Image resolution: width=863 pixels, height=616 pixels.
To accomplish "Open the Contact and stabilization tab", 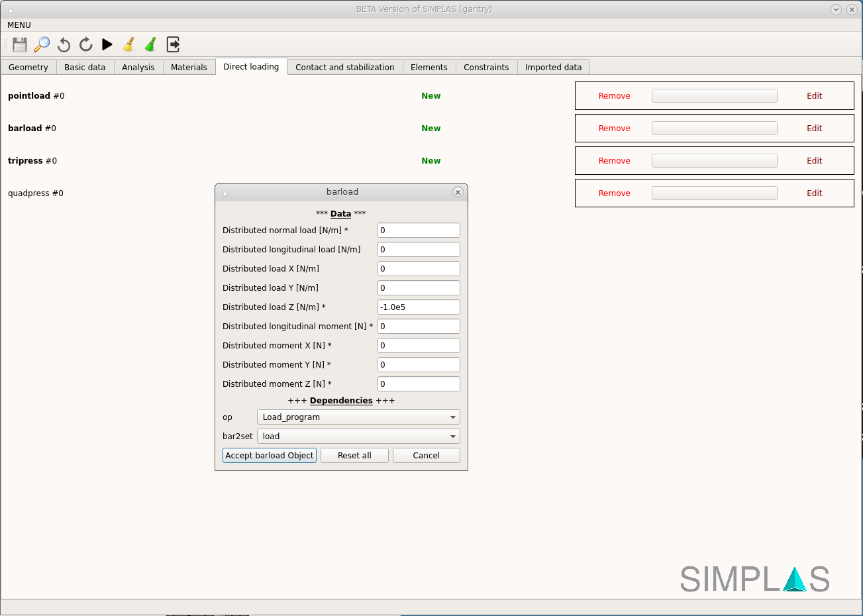I will pyautogui.click(x=344, y=68).
